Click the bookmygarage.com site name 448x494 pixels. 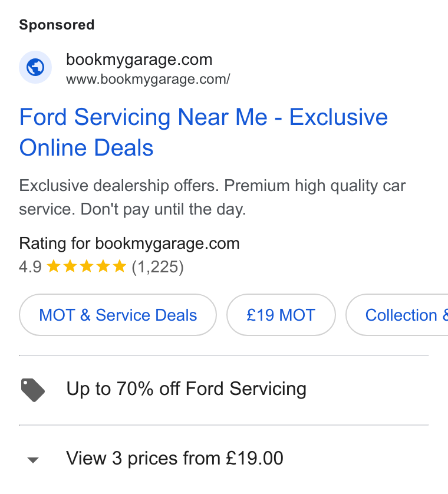tap(139, 60)
